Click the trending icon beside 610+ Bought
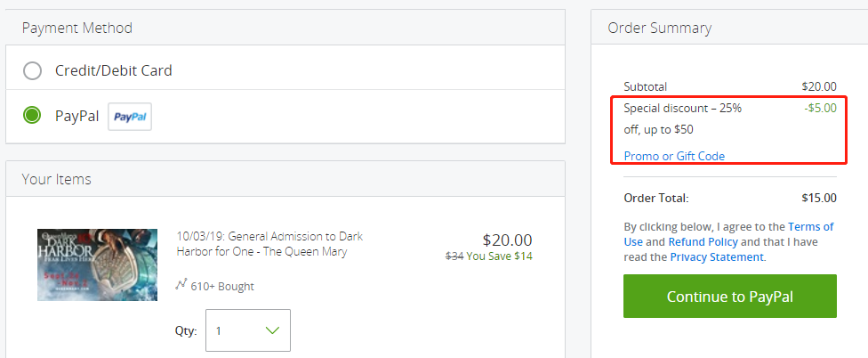868x358 pixels. (x=181, y=285)
